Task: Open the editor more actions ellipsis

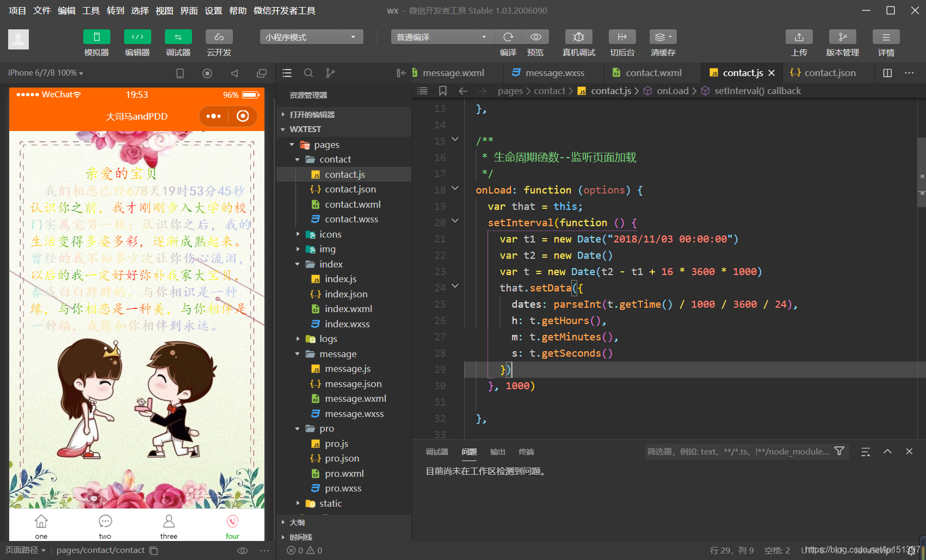Action: tap(909, 73)
